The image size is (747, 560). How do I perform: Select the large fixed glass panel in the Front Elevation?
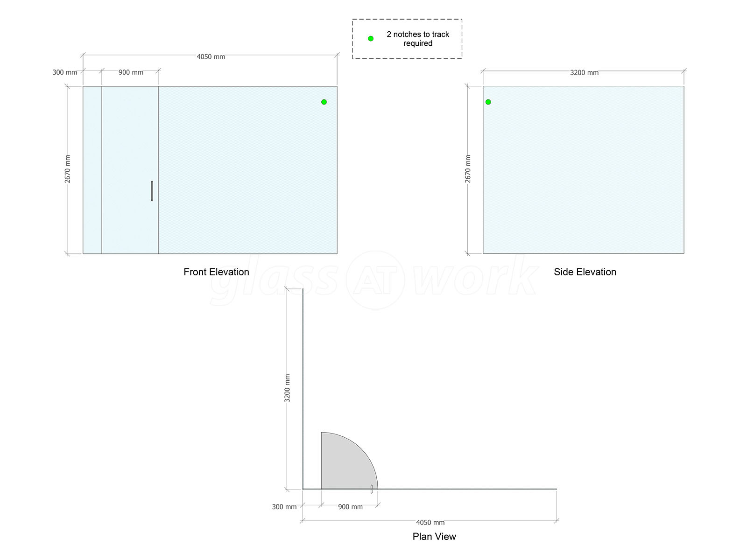point(248,170)
